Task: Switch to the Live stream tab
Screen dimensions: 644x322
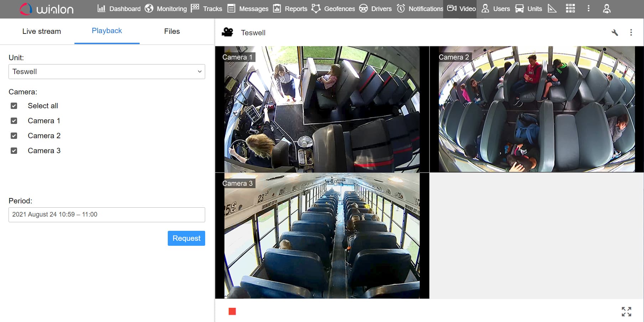Action: (x=42, y=31)
